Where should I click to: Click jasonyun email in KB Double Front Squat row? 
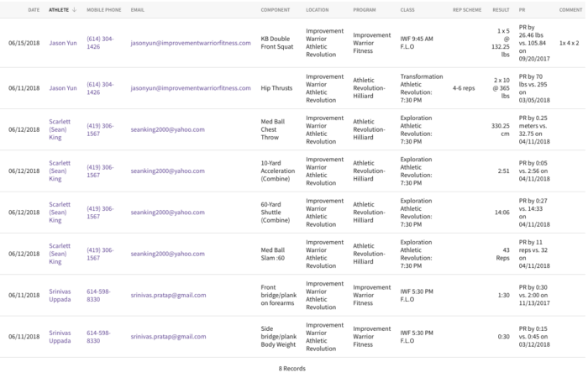pos(191,43)
